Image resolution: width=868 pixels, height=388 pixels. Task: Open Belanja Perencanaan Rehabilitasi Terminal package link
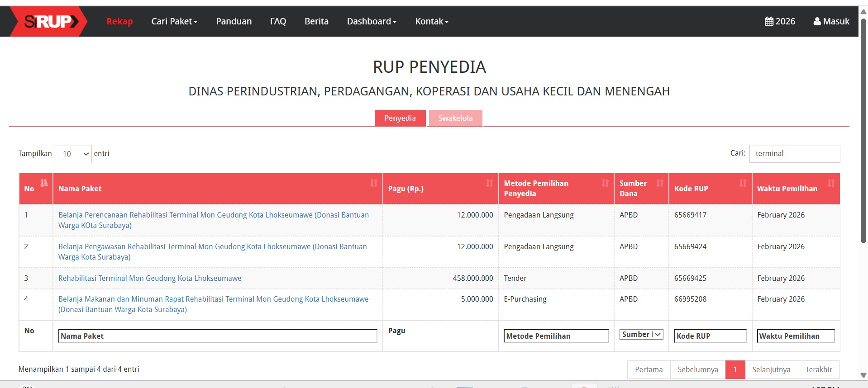[214, 220]
